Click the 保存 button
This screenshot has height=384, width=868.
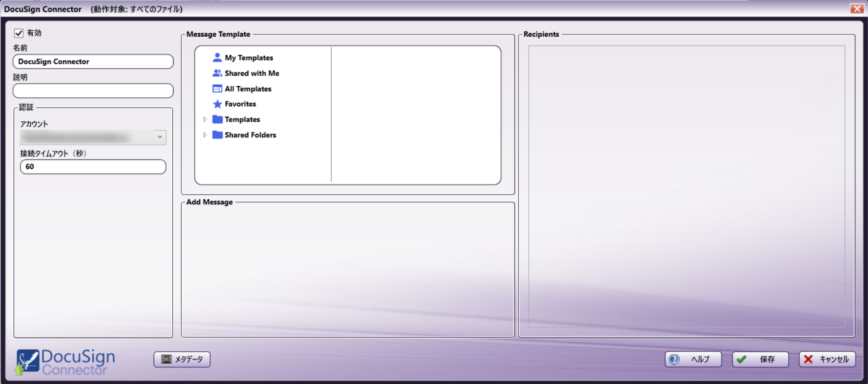tap(760, 359)
